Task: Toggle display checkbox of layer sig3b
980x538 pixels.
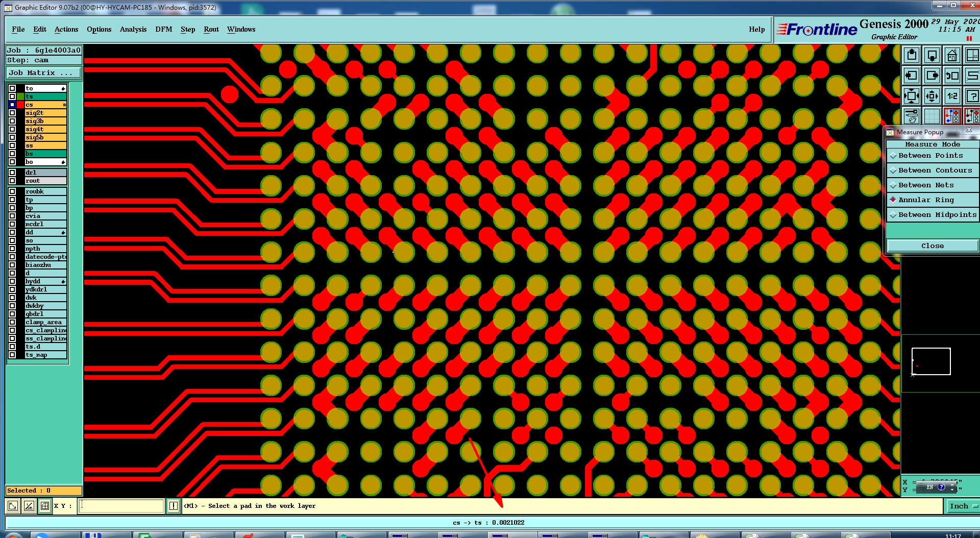Action: point(12,121)
